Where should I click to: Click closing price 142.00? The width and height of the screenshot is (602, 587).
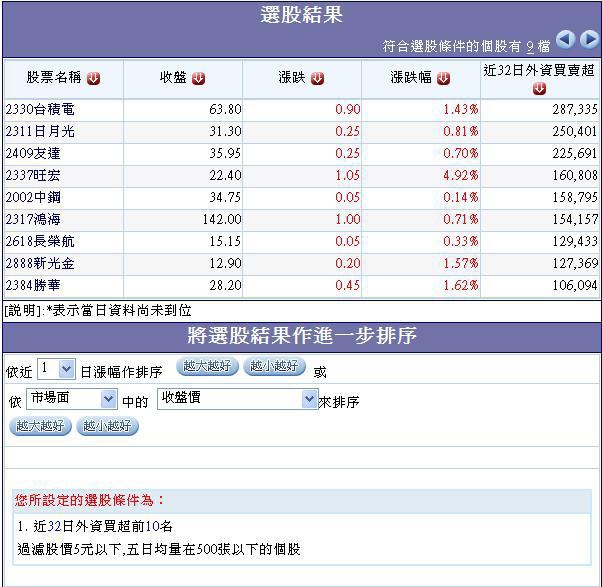tap(222, 219)
